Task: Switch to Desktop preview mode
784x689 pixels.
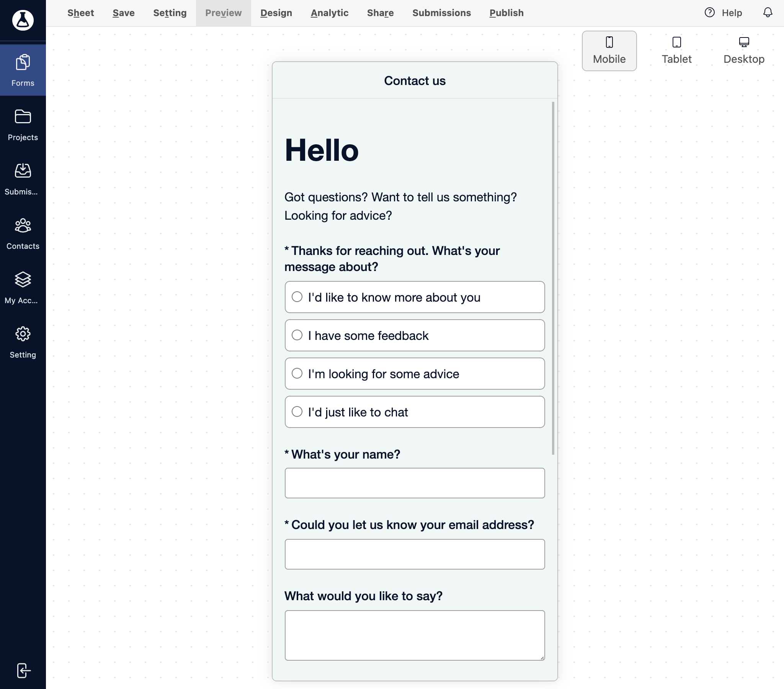Action: point(744,50)
